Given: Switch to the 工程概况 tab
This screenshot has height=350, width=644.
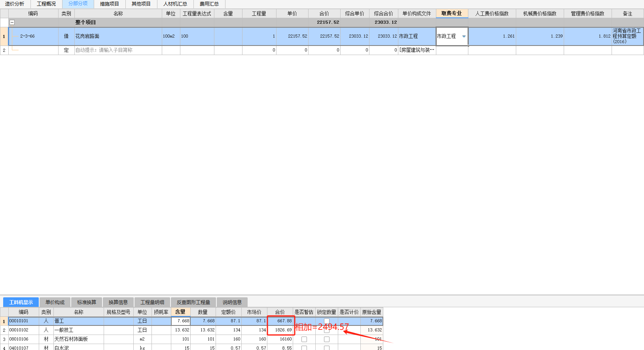Looking at the screenshot, I should click(x=46, y=4).
